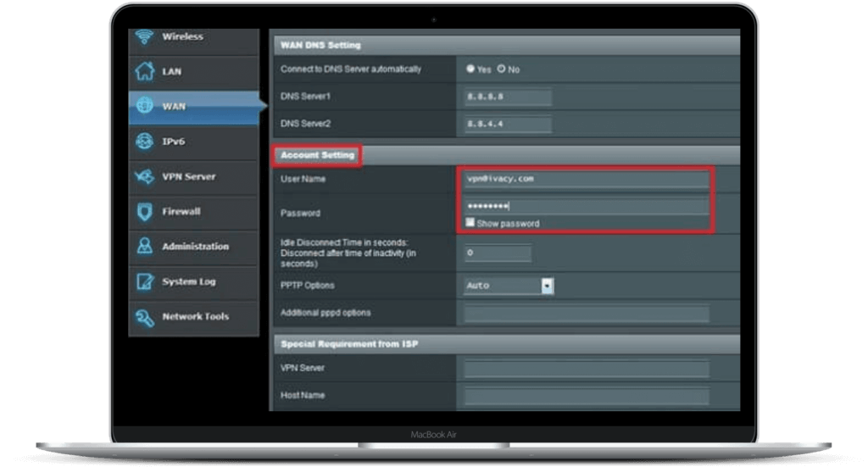Screen dimensions: 868x467
Task: Click the 'PPTP Options' label
Action: tap(307, 286)
